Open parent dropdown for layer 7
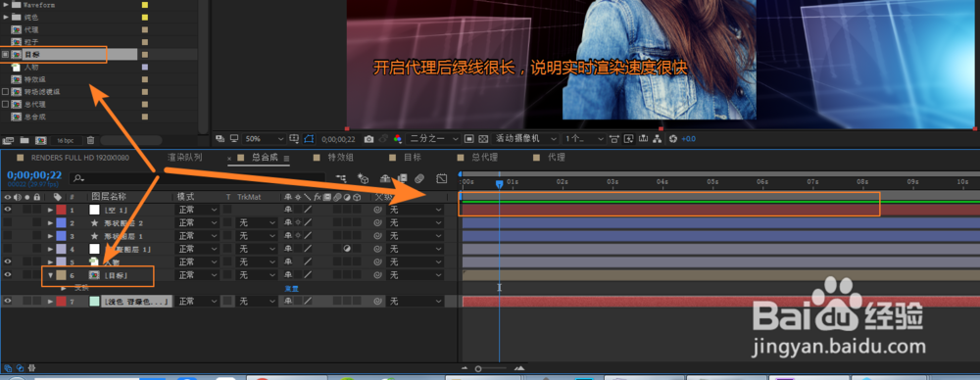 click(415, 302)
